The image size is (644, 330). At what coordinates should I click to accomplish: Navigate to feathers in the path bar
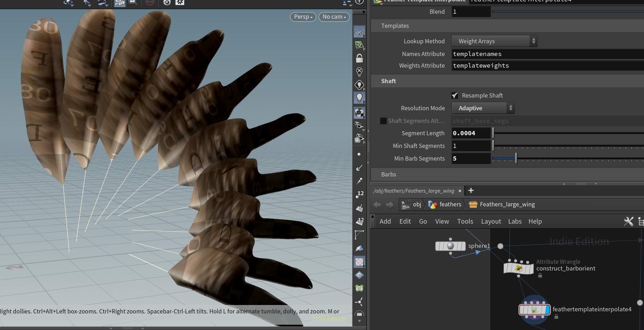point(450,205)
